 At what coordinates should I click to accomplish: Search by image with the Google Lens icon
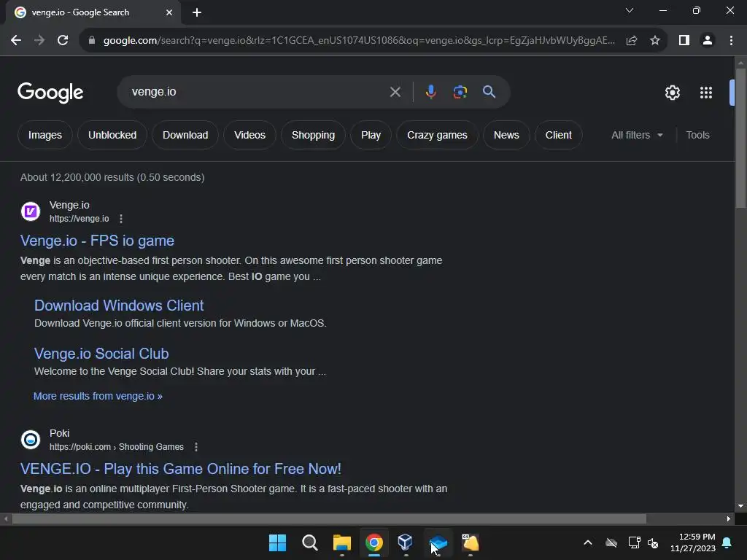point(460,91)
